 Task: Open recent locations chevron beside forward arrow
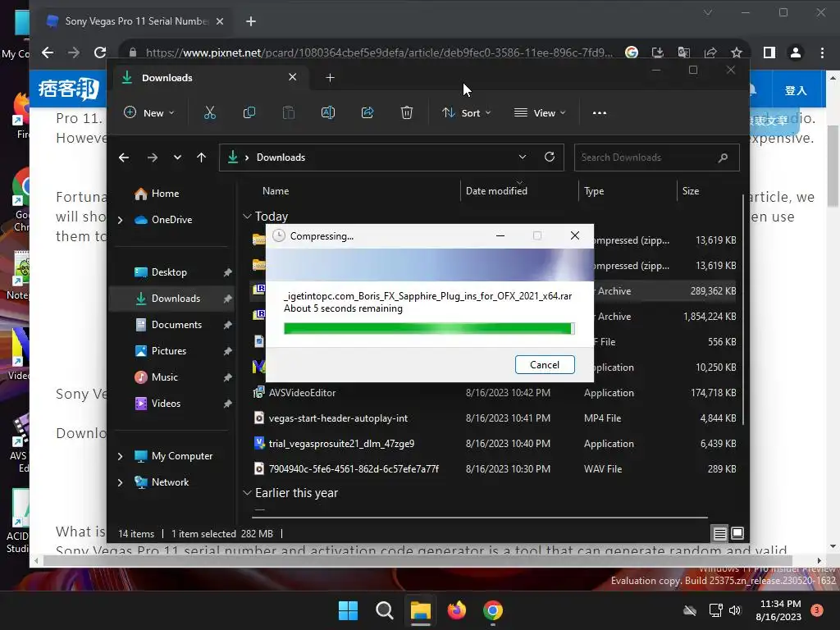point(177,157)
